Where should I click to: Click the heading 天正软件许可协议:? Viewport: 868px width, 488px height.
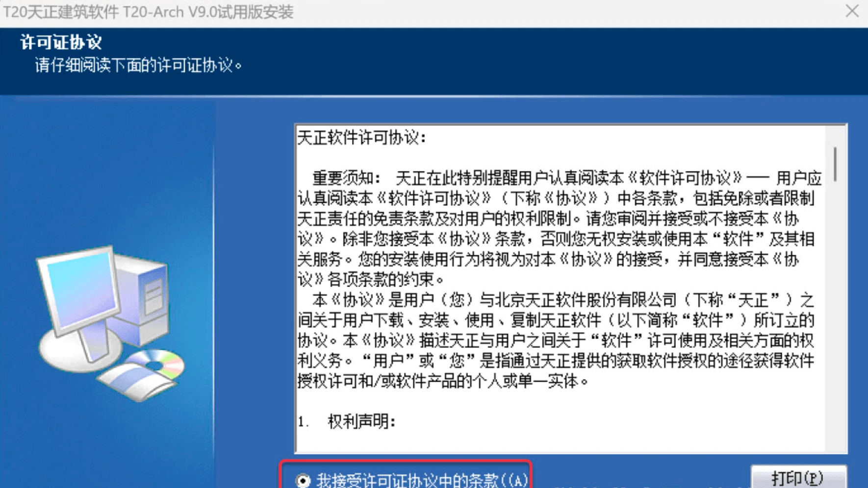[x=362, y=138]
